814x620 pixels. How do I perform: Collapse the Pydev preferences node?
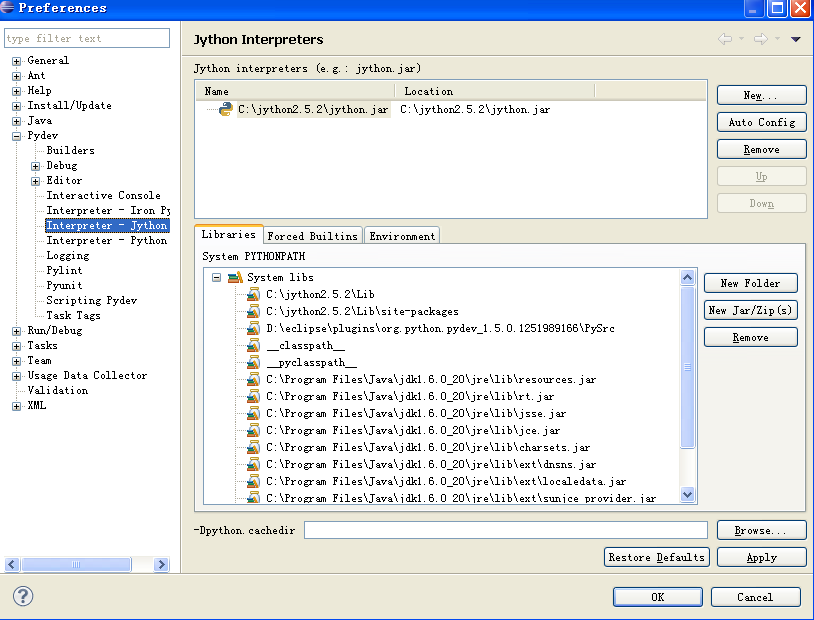(17, 135)
